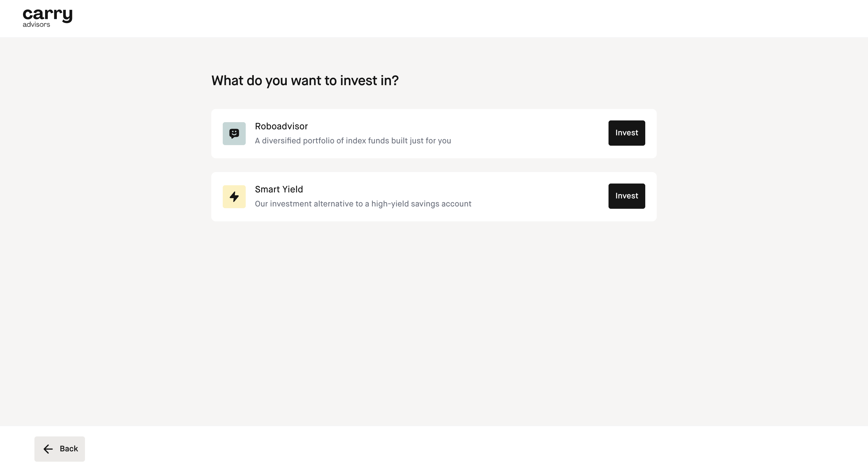The image size is (868, 472).
Task: Open the carry logo in the header
Action: point(48,18)
